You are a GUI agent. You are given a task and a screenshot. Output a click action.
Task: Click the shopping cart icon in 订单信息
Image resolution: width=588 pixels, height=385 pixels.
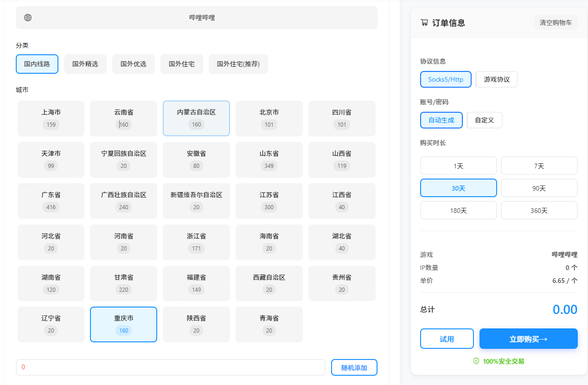(424, 22)
